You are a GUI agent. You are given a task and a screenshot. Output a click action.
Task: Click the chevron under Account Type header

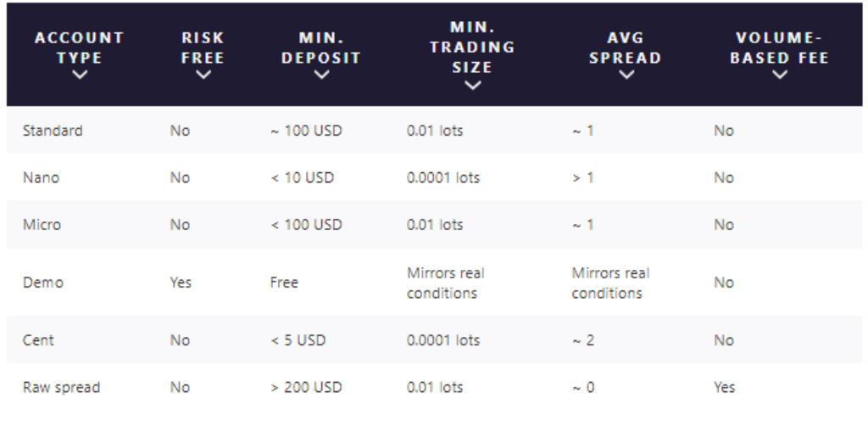(80, 75)
